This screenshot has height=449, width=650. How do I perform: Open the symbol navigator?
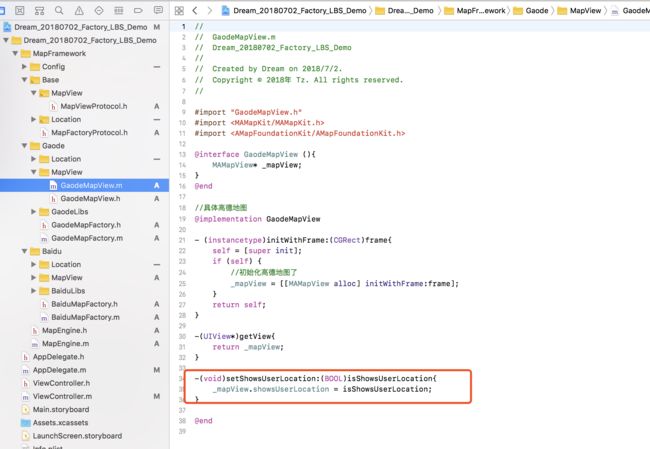(x=39, y=10)
